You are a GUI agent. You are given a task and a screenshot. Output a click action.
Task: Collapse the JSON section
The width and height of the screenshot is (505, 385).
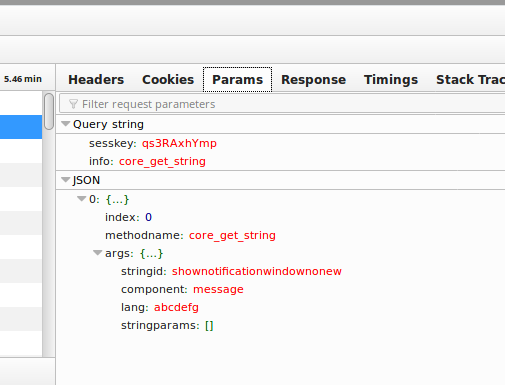[x=66, y=180]
